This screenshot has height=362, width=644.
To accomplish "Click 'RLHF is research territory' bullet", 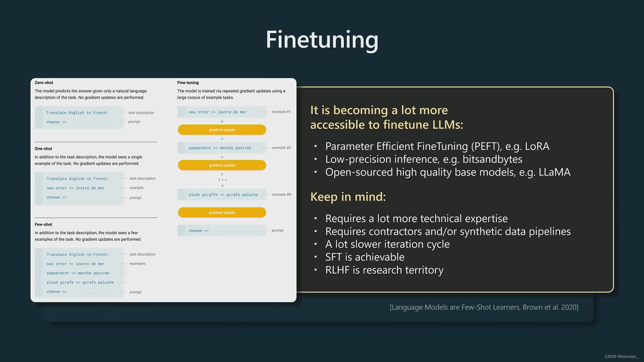I will [384, 270].
